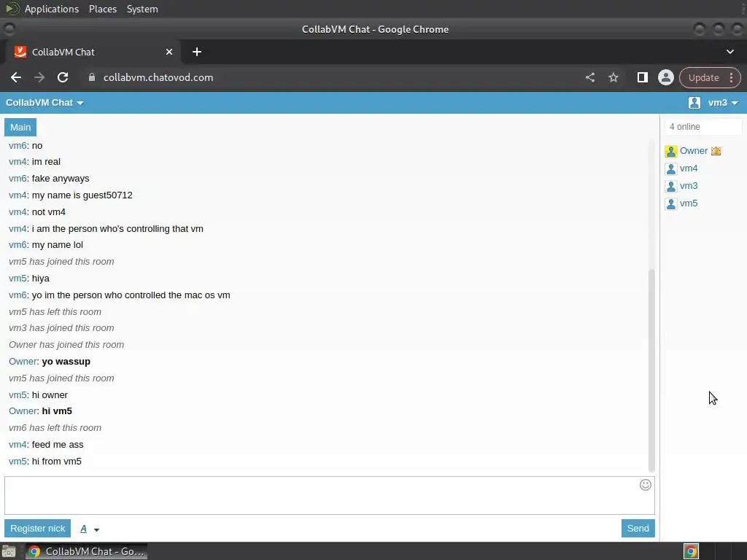Click vm5 sender name of 'hi from vm5'

pos(18,462)
